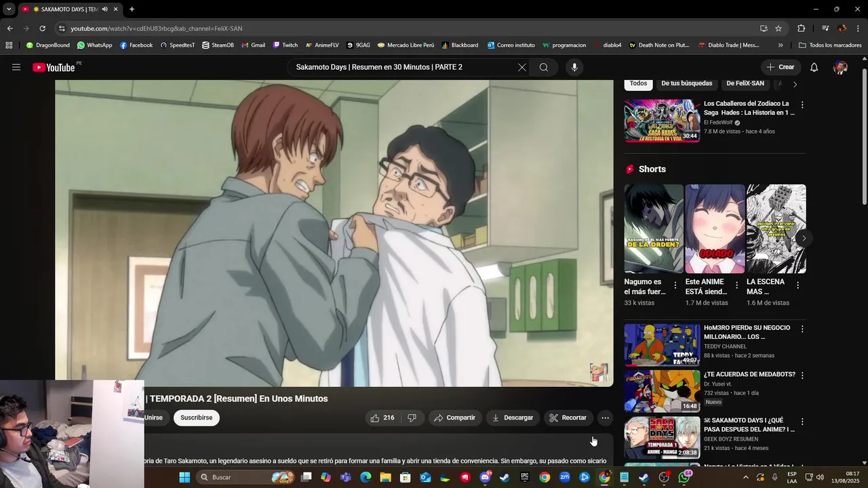
Task: Open Caballeros del Zodiaco video thumbnail
Action: pyautogui.click(x=662, y=121)
